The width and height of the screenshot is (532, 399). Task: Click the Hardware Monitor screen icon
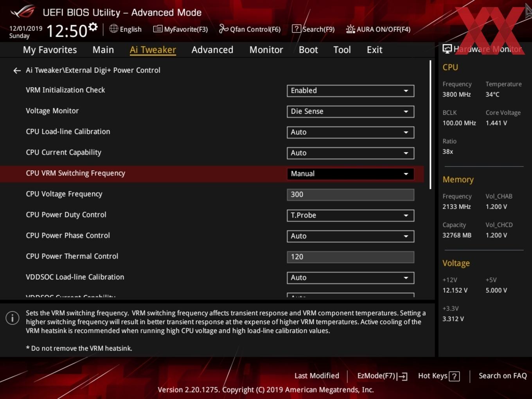[x=447, y=49]
